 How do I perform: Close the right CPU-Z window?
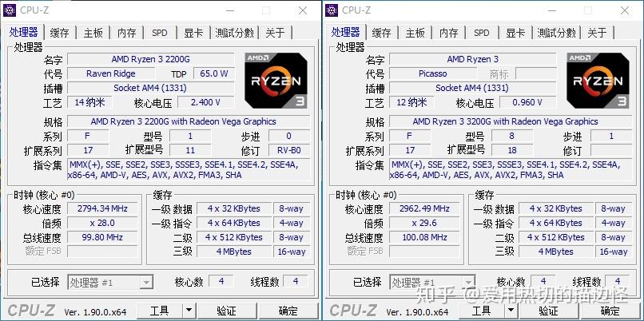click(625, 10)
